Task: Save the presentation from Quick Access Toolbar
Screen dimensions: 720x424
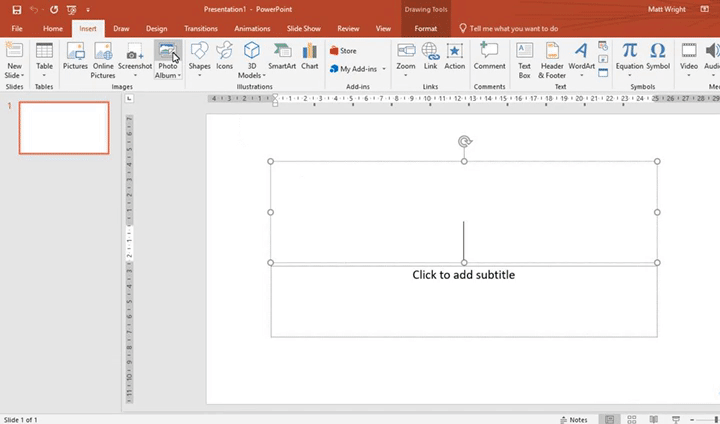Action: point(16,9)
